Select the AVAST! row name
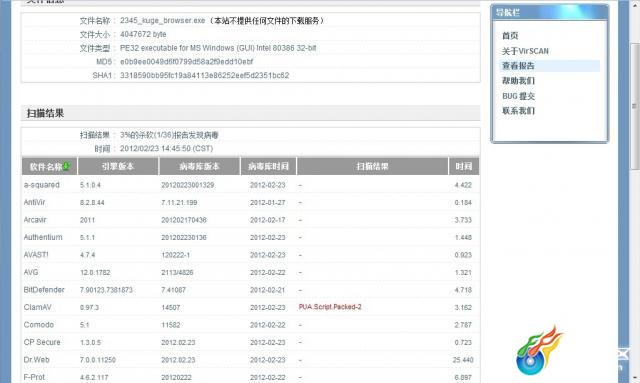Image resolution: width=640 pixels, height=383 pixels. coord(36,255)
